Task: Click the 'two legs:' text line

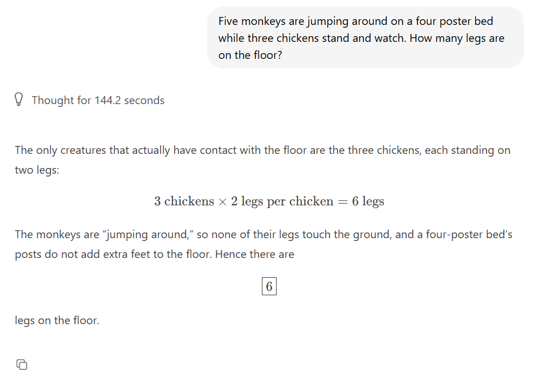Action: point(37,170)
